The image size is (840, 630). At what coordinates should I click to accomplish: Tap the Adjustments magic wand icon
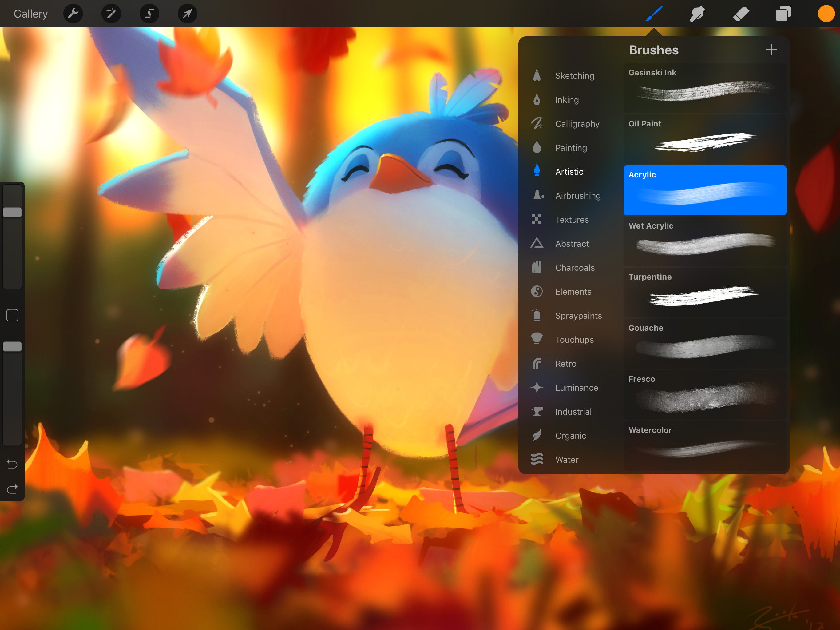click(110, 13)
